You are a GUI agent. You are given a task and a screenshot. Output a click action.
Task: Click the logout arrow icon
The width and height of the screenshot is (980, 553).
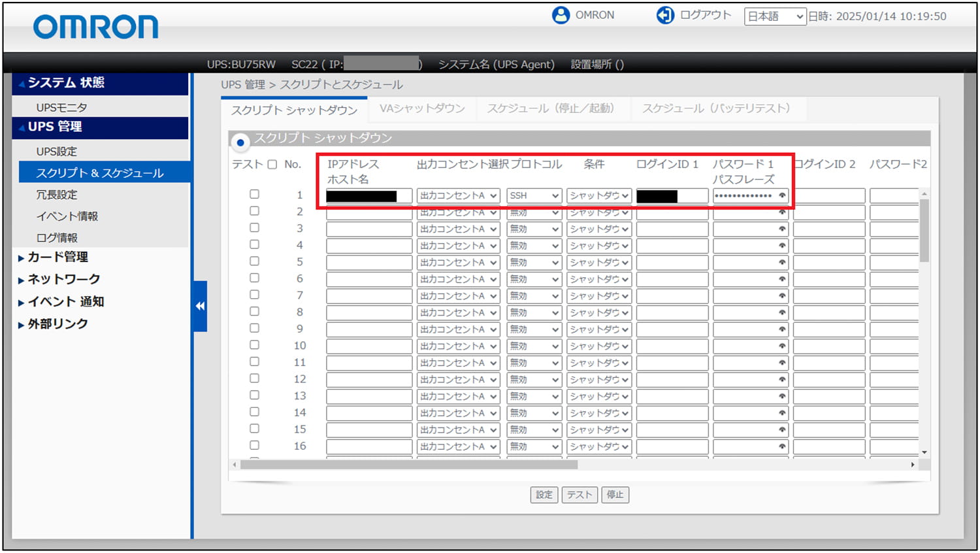point(665,15)
